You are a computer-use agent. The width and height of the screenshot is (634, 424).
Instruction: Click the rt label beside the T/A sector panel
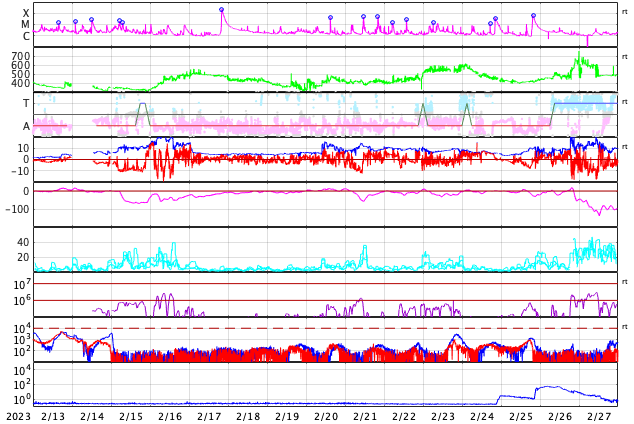[x=624, y=101]
